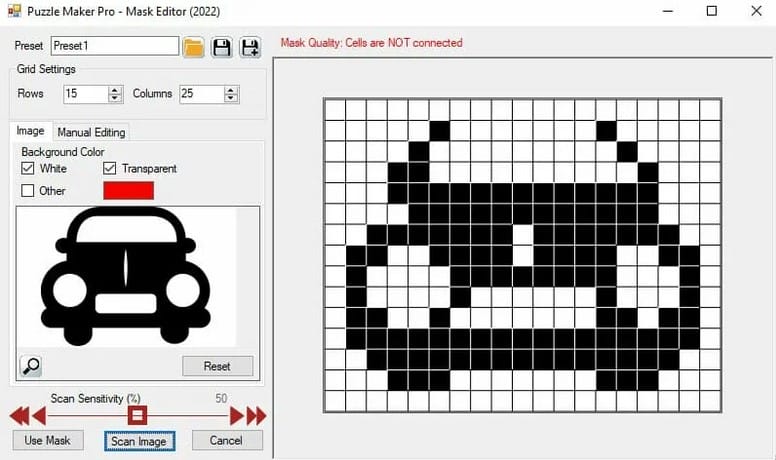Uncheck the Transparent background checkbox
This screenshot has height=460, width=776.
tap(110, 169)
